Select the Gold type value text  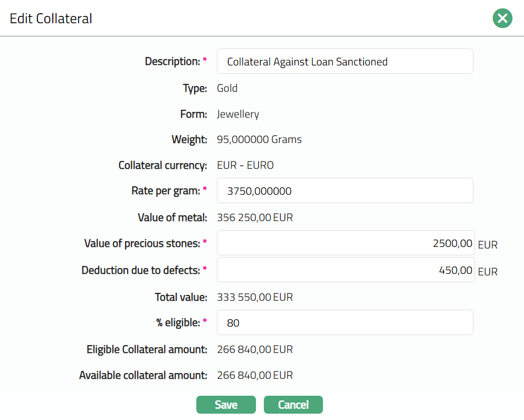[227, 88]
